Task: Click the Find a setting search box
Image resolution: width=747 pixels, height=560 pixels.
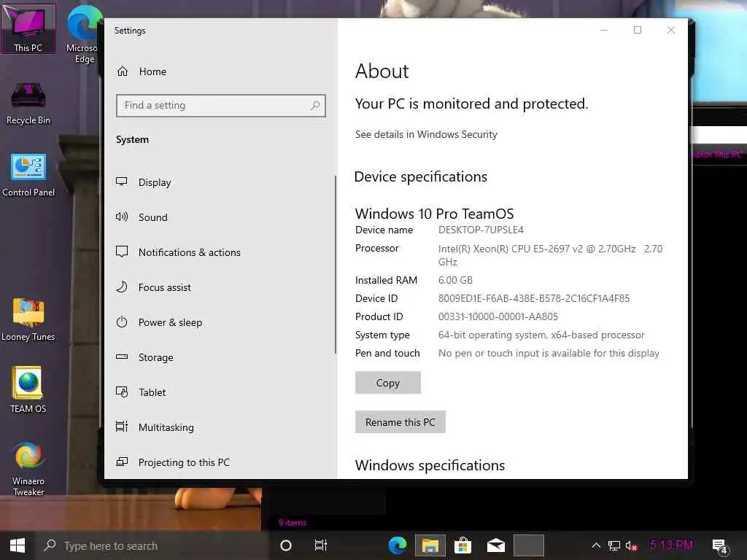Action: click(x=220, y=105)
